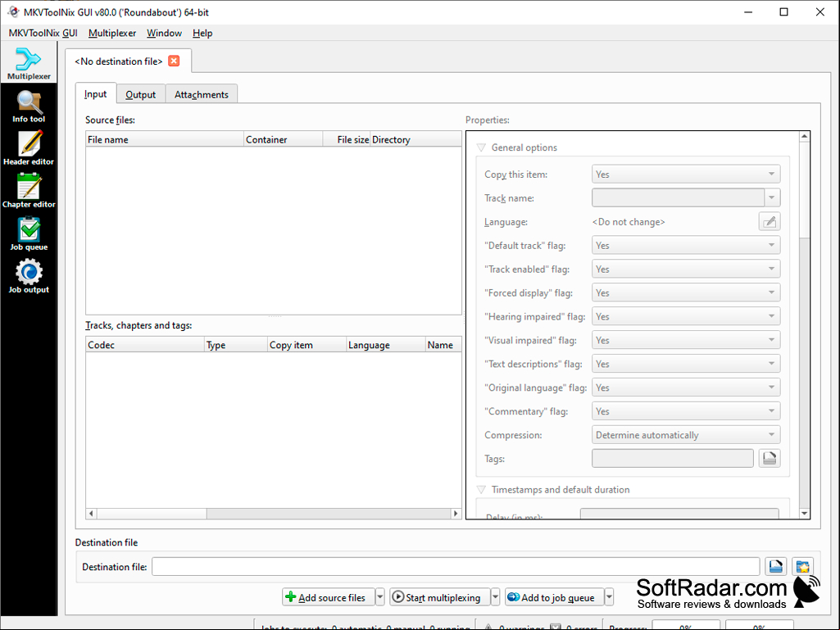Open the Compression dropdown
Viewport: 840px width, 630px height.
[x=686, y=434]
